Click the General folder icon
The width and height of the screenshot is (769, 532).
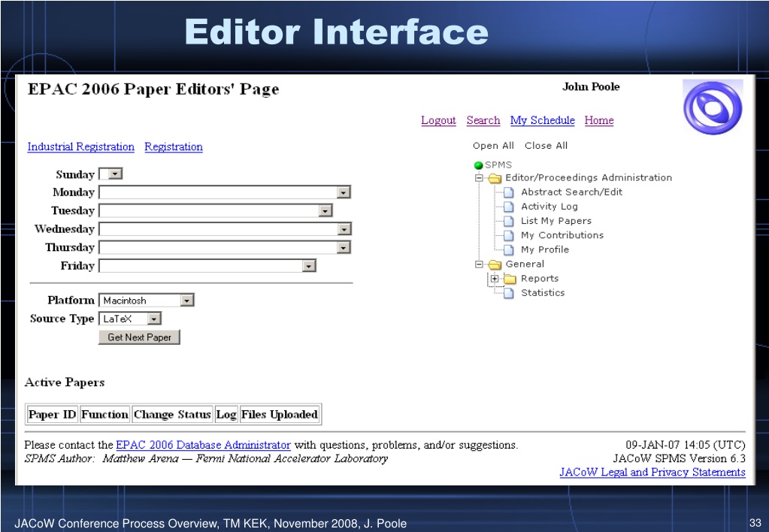click(495, 264)
